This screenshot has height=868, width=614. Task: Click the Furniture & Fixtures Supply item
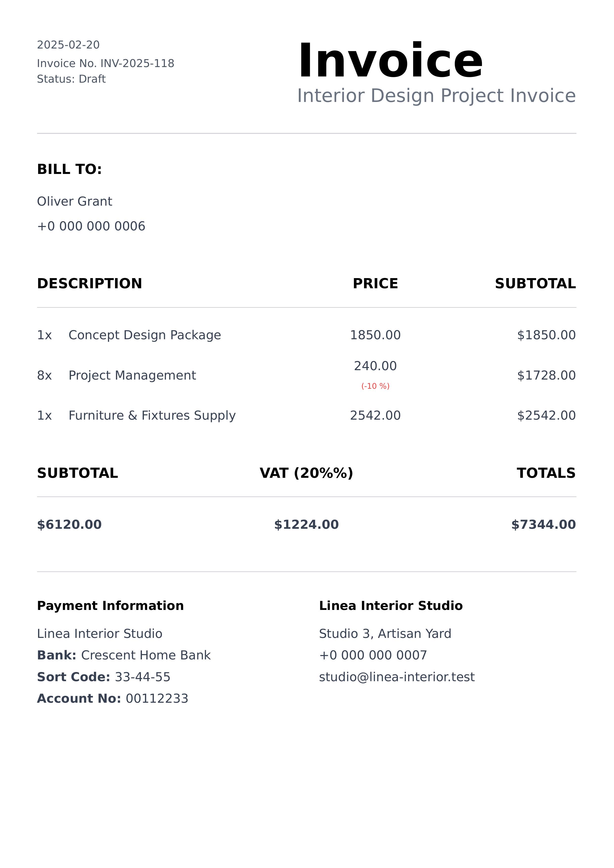point(152,416)
